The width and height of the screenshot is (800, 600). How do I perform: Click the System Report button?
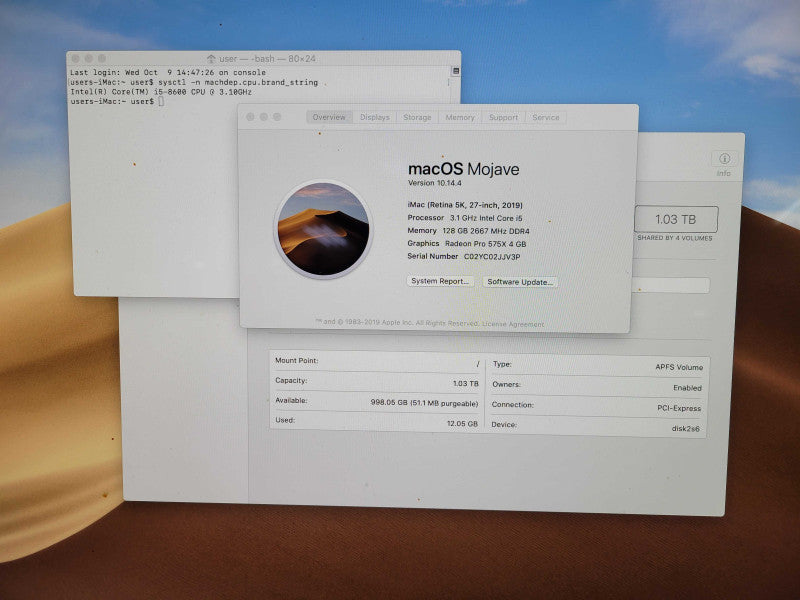coord(440,281)
